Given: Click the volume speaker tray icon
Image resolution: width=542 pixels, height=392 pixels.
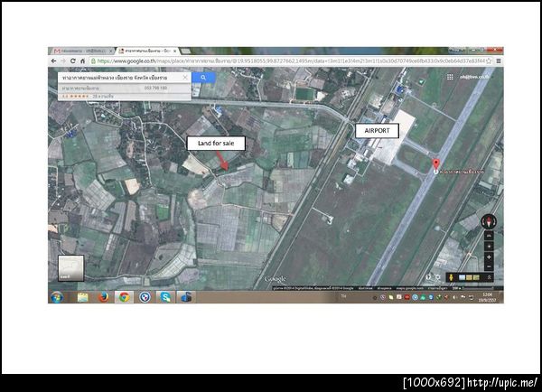Looking at the screenshot, I should pos(455,297).
